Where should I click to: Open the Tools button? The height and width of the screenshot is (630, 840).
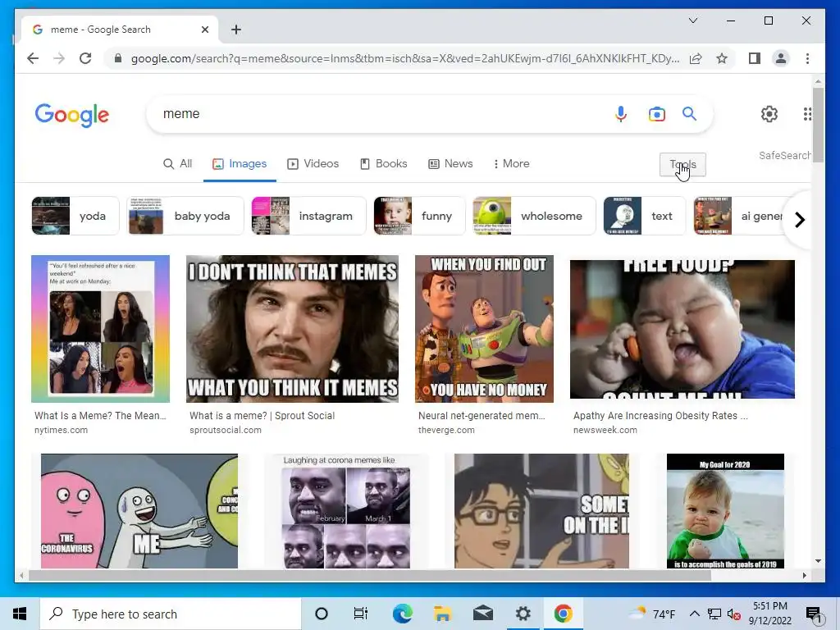coord(682,164)
